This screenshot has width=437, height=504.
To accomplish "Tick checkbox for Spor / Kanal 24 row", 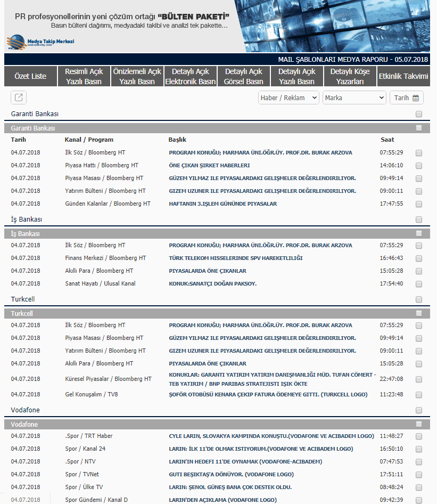I will click(419, 449).
